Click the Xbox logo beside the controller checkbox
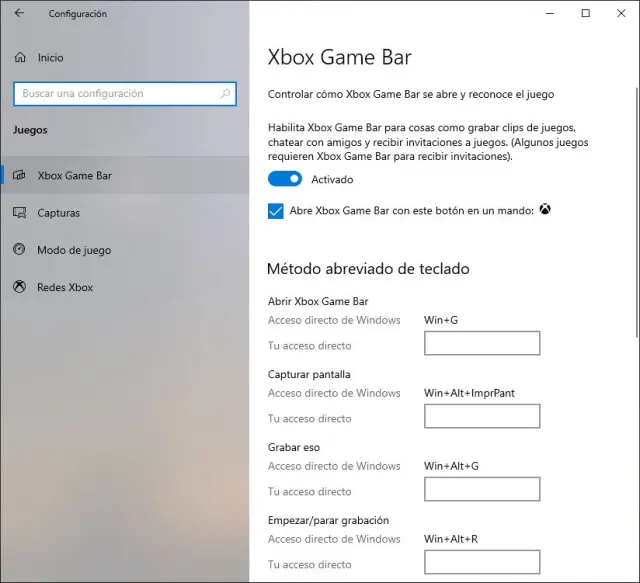 (545, 210)
